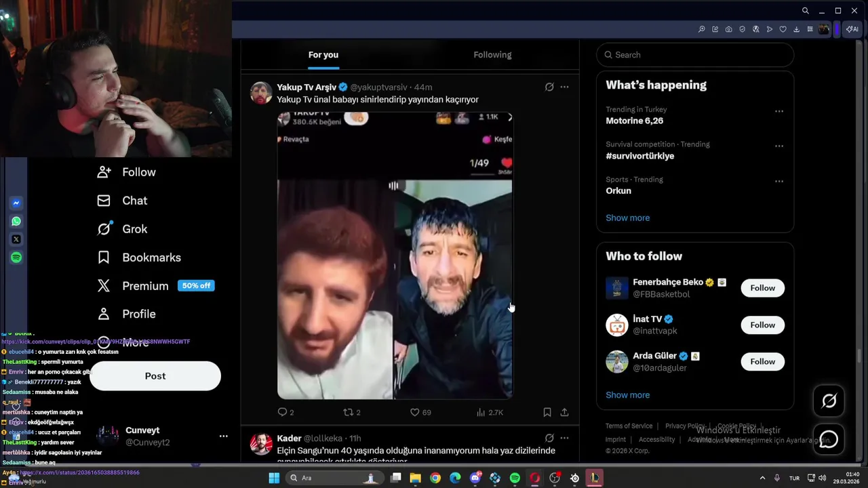Open Chat in the left navigation
The image size is (868, 488).
122,201
